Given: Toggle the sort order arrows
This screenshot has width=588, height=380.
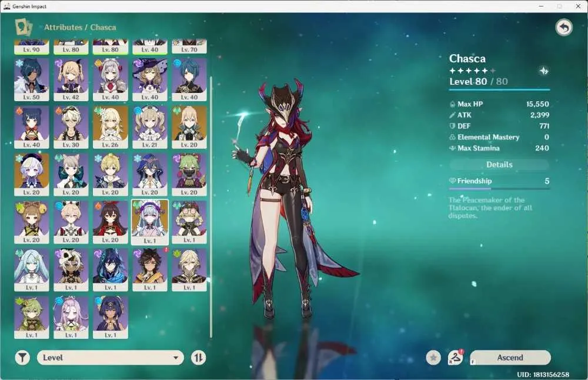Looking at the screenshot, I should (198, 358).
